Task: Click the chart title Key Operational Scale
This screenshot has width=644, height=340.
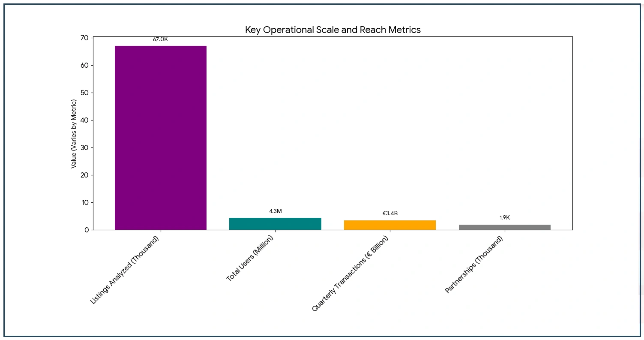Action: [333, 30]
